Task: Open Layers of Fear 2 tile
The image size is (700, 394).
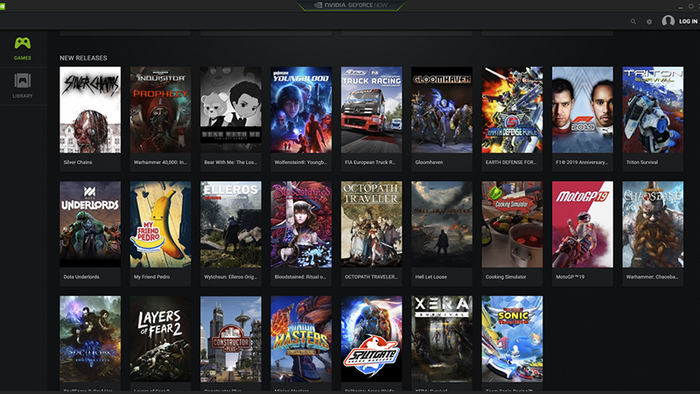Action: coord(160,344)
